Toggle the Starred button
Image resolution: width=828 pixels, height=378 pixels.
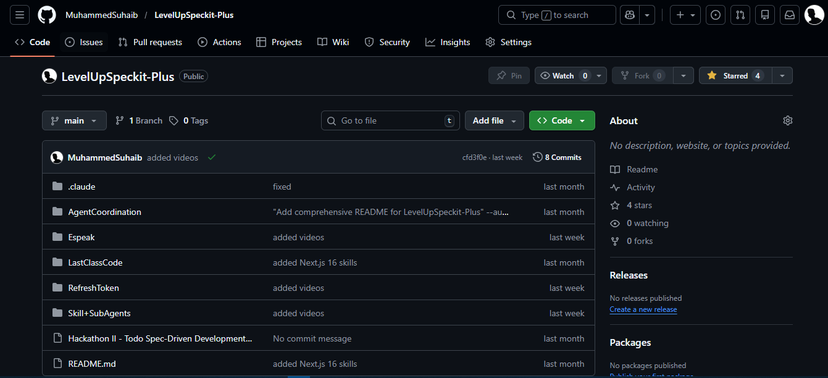point(736,76)
